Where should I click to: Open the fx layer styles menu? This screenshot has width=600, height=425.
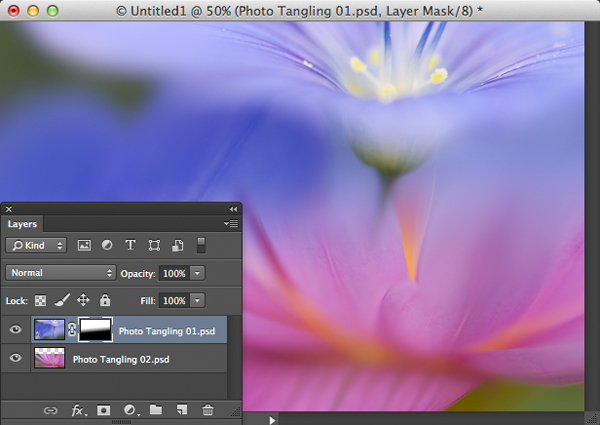[78, 411]
